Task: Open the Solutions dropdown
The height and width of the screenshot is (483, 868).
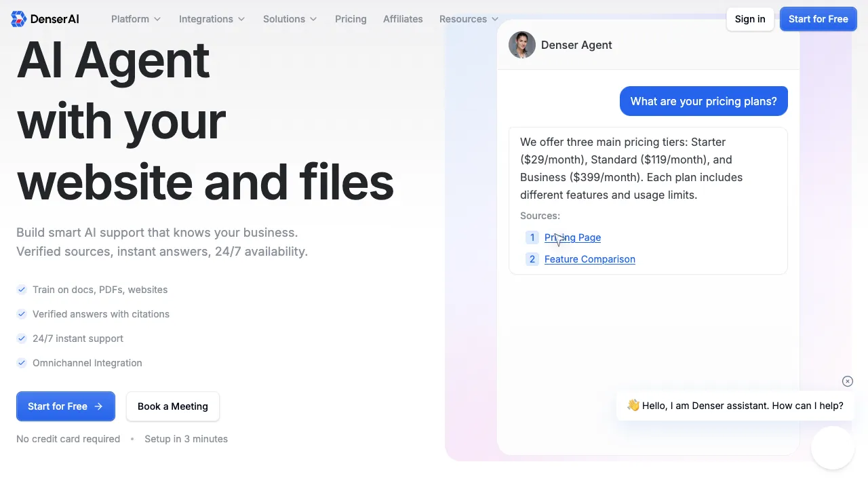Action: (x=290, y=19)
